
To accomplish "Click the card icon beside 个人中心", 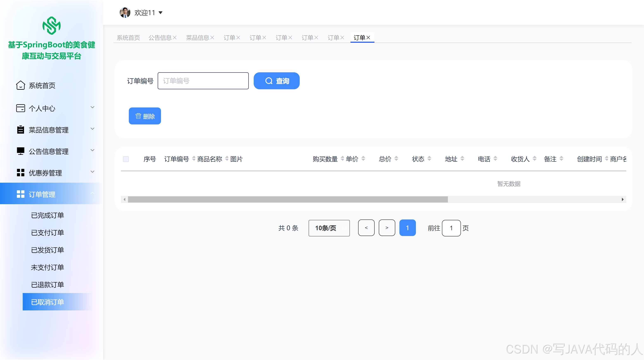I will click(x=20, y=108).
